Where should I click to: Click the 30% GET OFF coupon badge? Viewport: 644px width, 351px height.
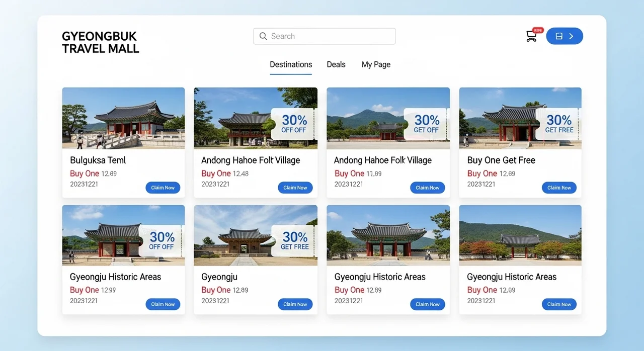(x=427, y=124)
